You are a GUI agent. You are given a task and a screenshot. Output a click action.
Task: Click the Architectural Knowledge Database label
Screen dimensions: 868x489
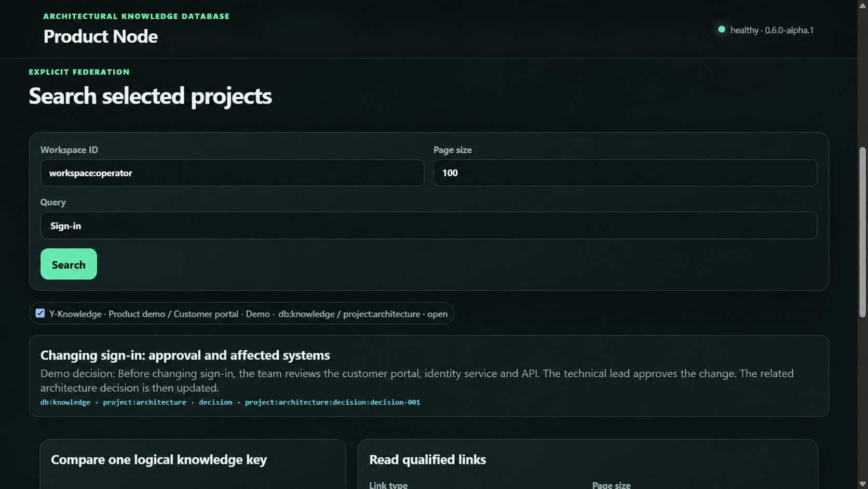(137, 16)
